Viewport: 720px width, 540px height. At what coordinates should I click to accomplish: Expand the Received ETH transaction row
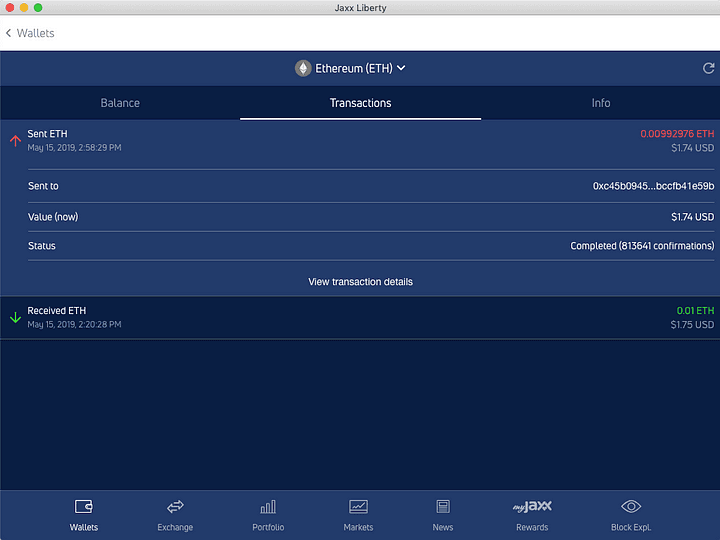tap(360, 318)
